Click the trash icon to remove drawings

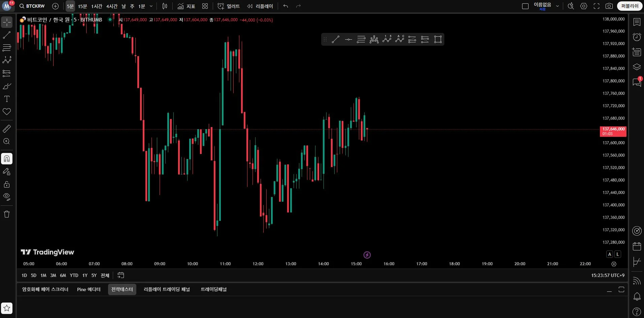click(x=7, y=214)
